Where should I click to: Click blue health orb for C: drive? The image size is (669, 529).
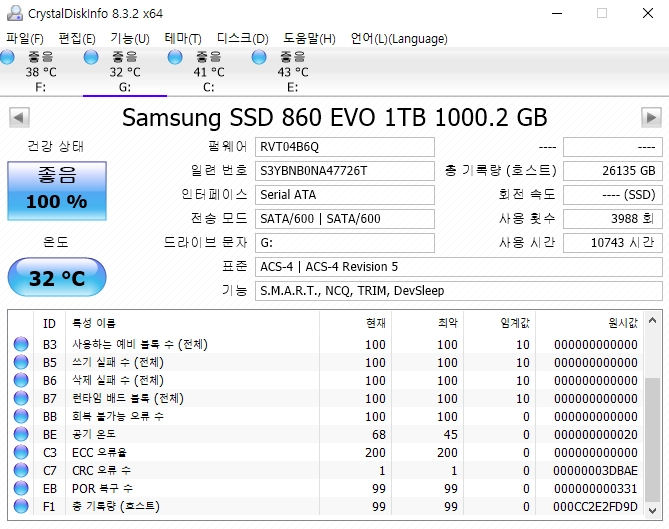point(175,57)
